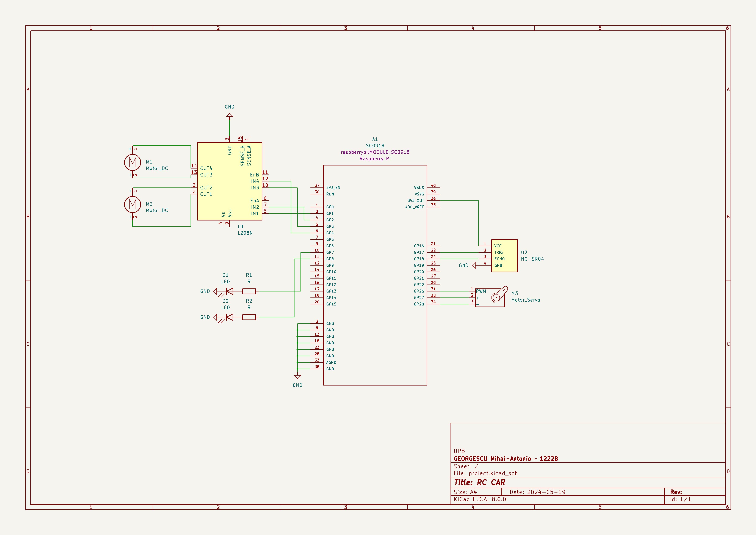This screenshot has height=535, width=756.
Task: Click the raspberrypi:MODULE_SC0918 footprint text
Action: pos(375,152)
